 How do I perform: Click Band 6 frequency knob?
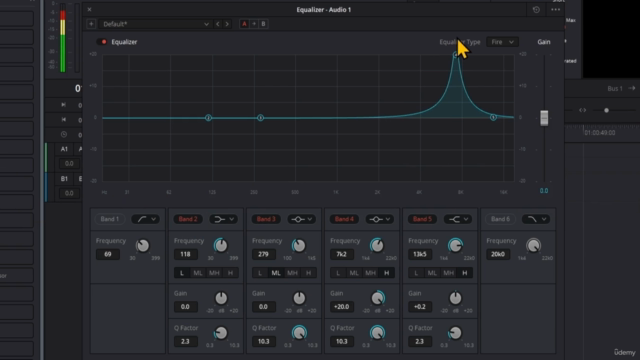tap(533, 246)
